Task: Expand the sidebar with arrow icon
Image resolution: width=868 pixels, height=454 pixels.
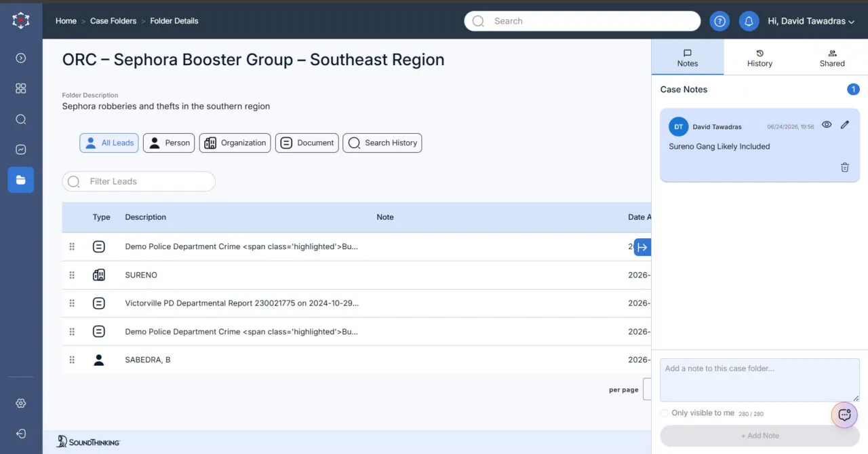Action: point(21,58)
